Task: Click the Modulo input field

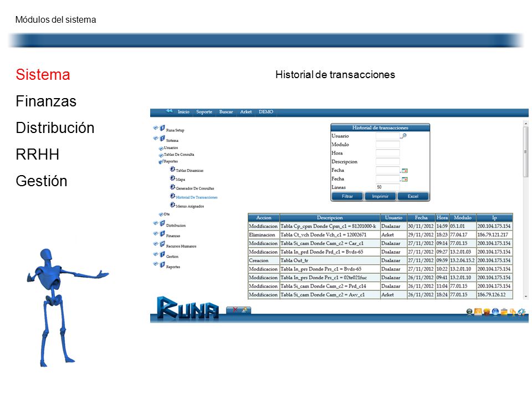Action: tap(387, 145)
